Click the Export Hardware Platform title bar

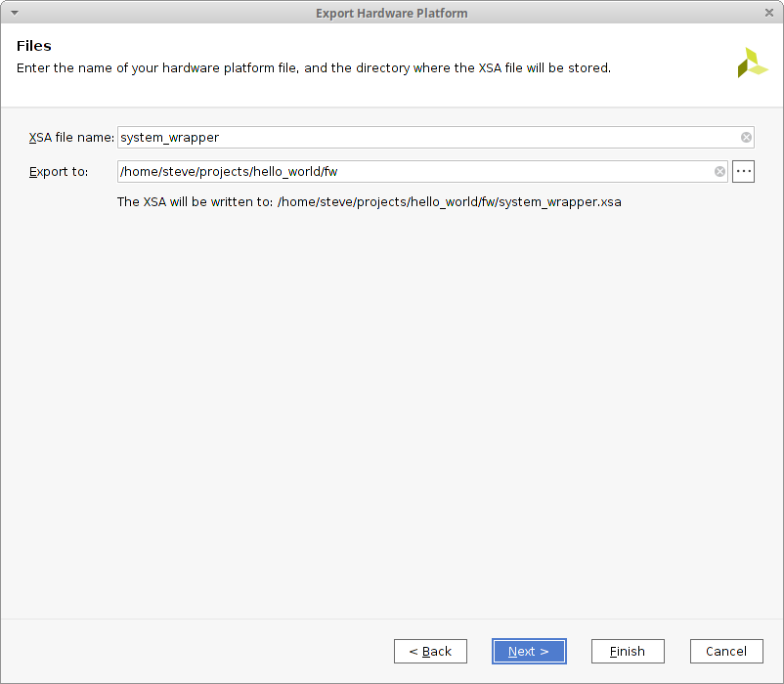[x=391, y=13]
